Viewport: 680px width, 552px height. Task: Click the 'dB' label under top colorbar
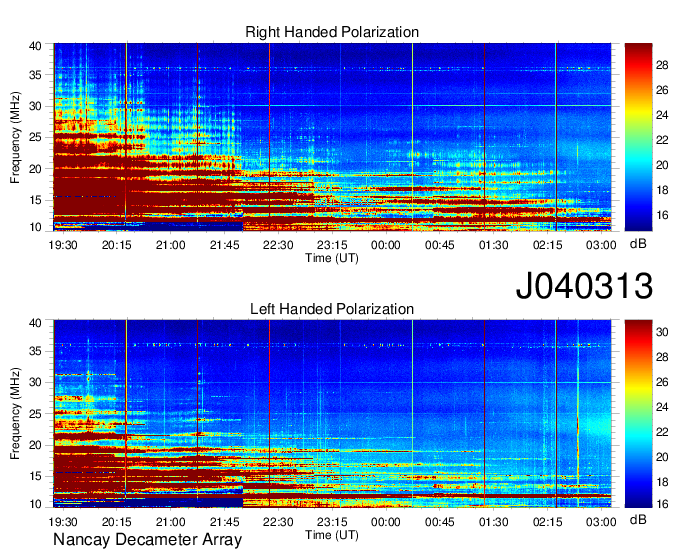click(x=638, y=244)
